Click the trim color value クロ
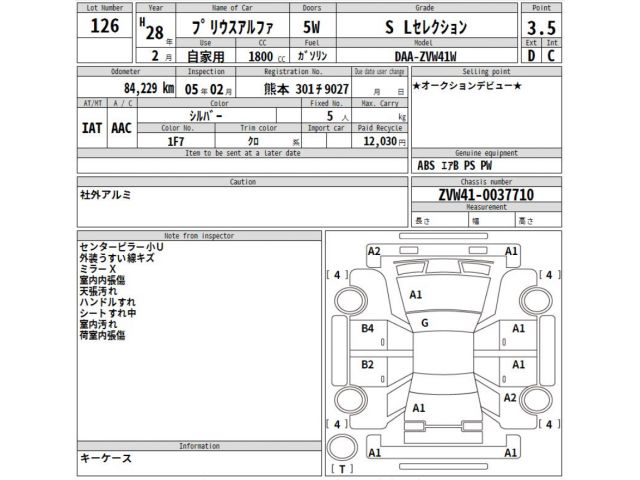 click(253, 141)
